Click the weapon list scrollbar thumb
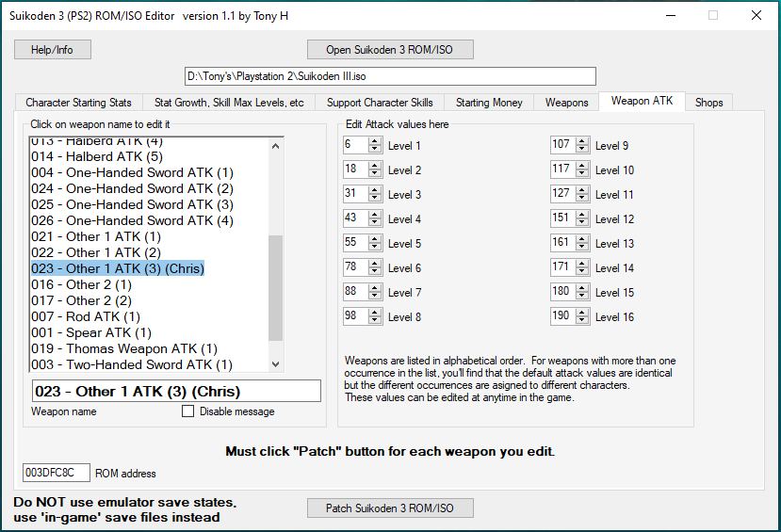781x532 pixels. pyautogui.click(x=275, y=288)
